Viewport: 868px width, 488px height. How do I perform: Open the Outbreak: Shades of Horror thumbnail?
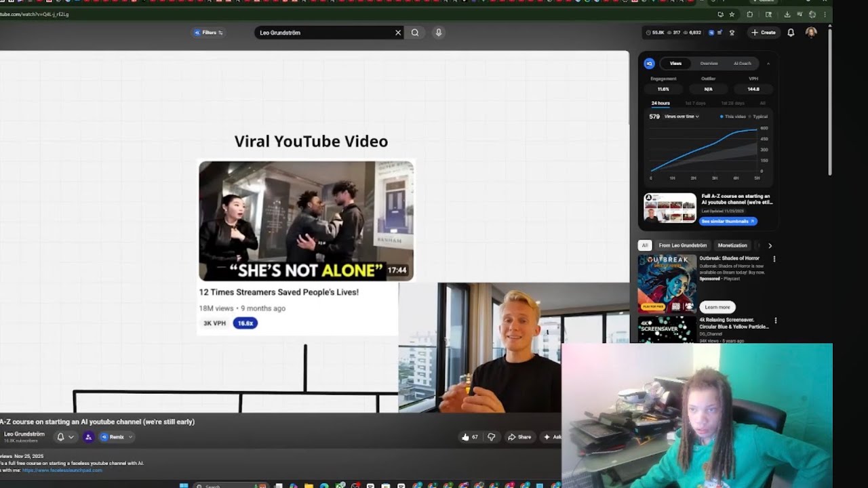tap(667, 283)
